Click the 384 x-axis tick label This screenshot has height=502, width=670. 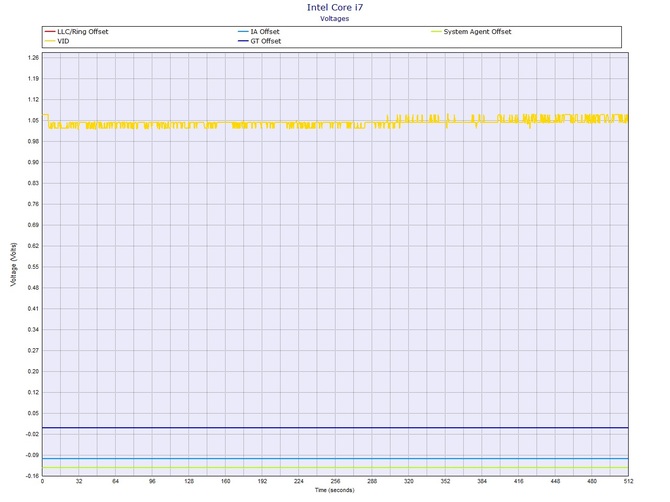click(482, 481)
